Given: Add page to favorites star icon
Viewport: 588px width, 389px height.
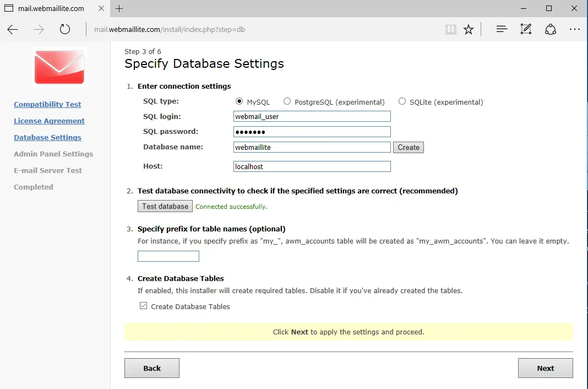Looking at the screenshot, I should coord(469,30).
